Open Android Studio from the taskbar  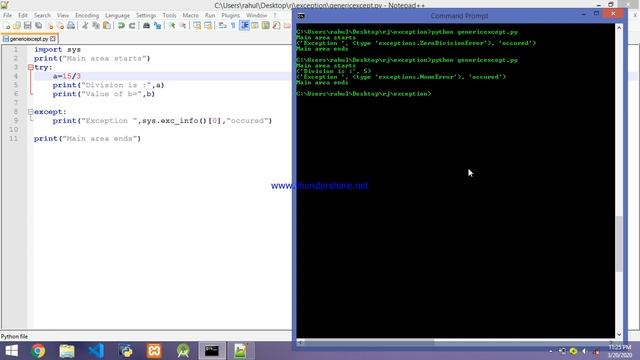183,351
